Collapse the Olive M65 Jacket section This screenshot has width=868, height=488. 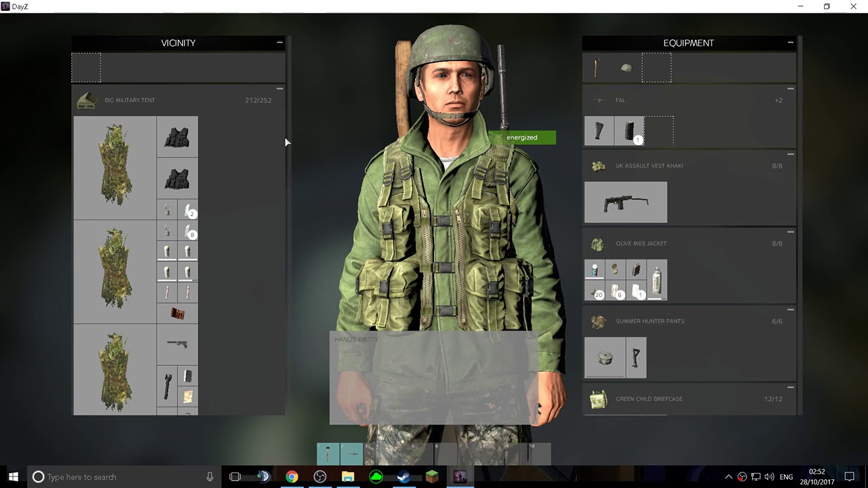pos(790,232)
